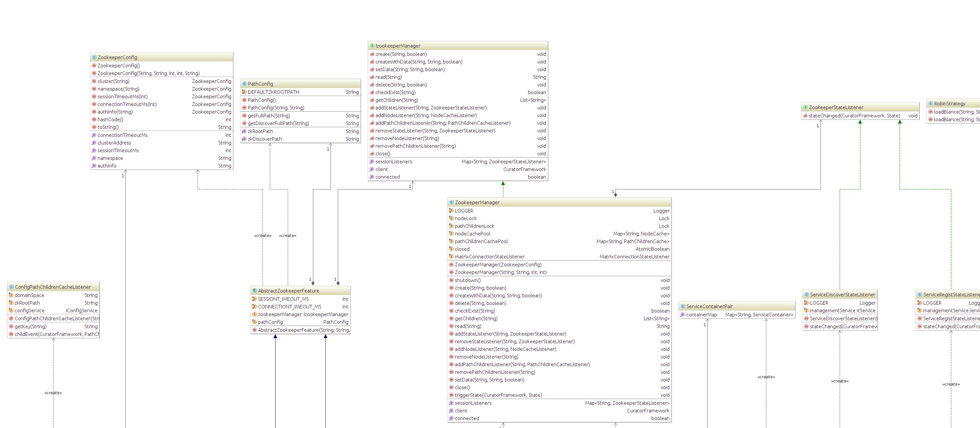Click the ConfigPathChildrenCacheListener class icon
The width and height of the screenshot is (980, 428).
[11, 287]
